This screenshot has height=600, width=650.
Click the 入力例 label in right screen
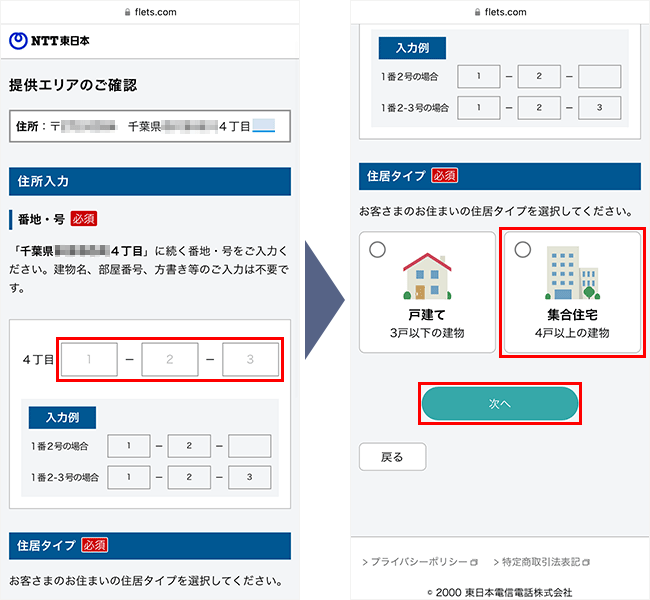pyautogui.click(x=412, y=48)
